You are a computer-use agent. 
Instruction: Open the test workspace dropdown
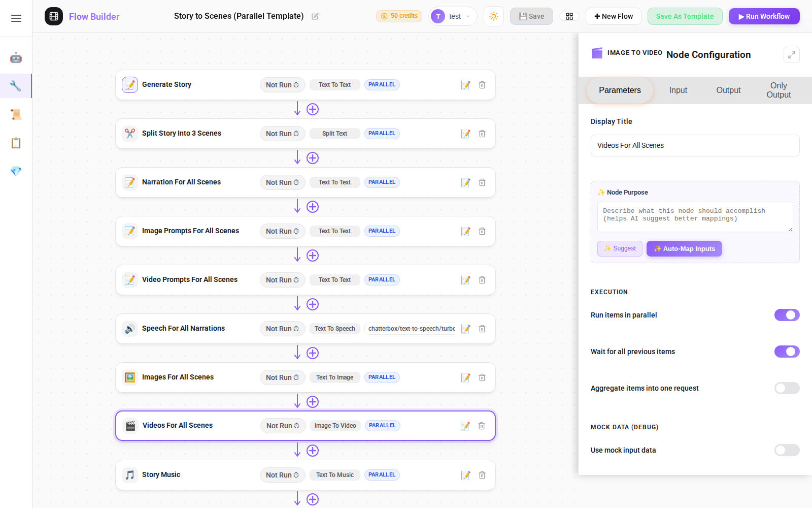453,16
